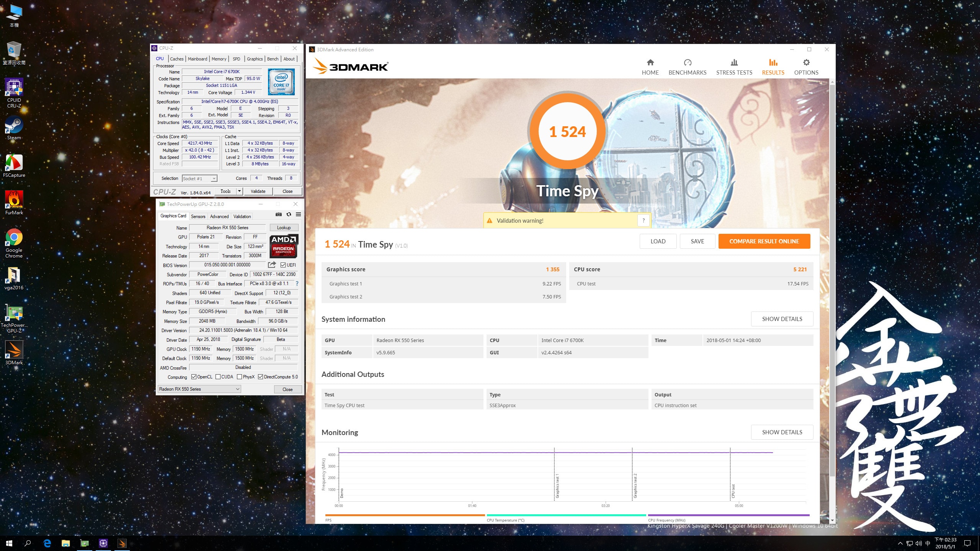Viewport: 980px width, 551px height.
Task: Open the Recycle Bin desktop icon
Action: (14, 53)
